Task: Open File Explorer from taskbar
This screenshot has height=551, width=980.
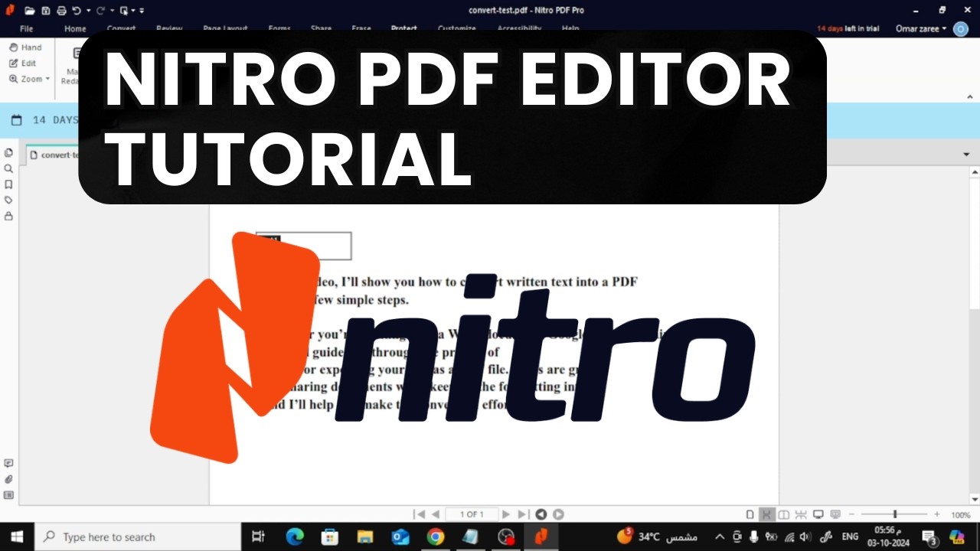Action: click(365, 536)
